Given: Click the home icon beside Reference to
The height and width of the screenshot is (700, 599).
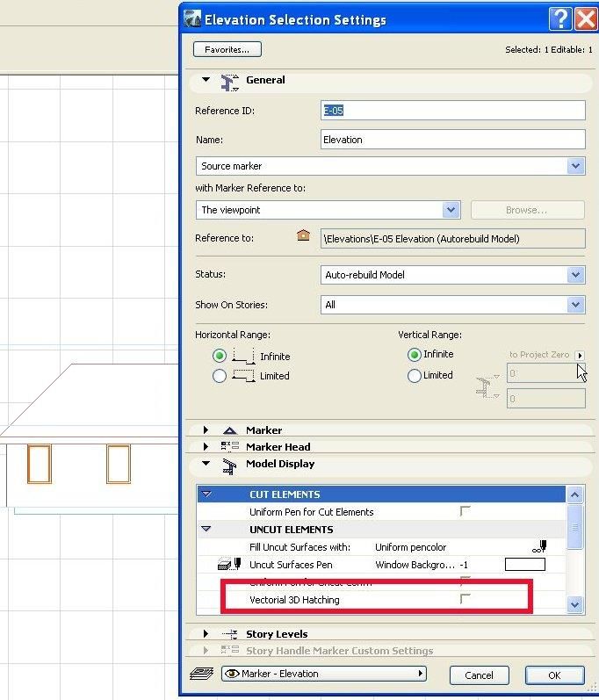Looking at the screenshot, I should pyautogui.click(x=304, y=235).
